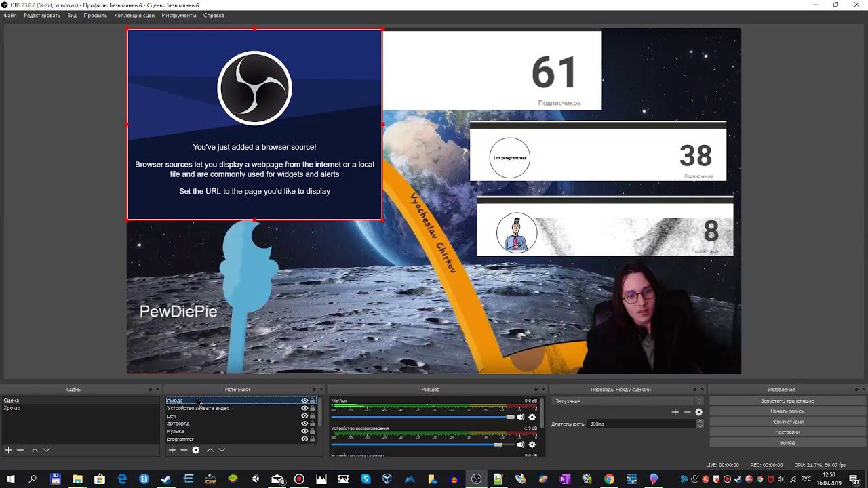Click the Длительность 300ms field
Screen dimensions: 868x488
click(642, 424)
